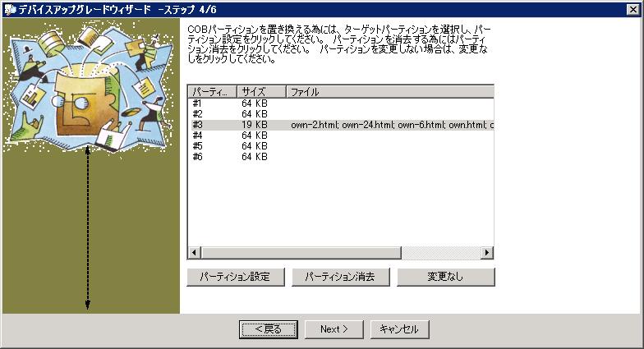Click the horizontal scrollbar thumb
This screenshot has width=644, height=349.
coord(301,253)
